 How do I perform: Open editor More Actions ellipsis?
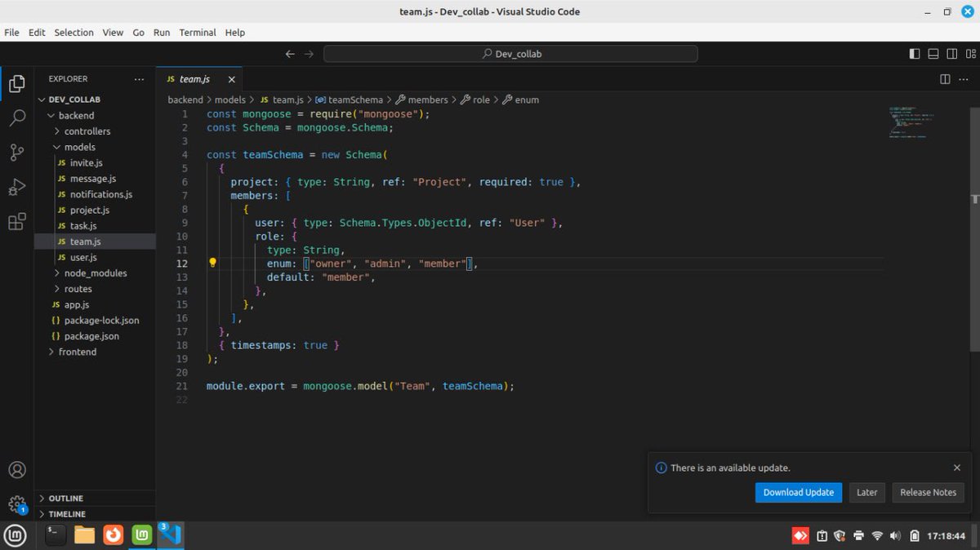tap(964, 79)
